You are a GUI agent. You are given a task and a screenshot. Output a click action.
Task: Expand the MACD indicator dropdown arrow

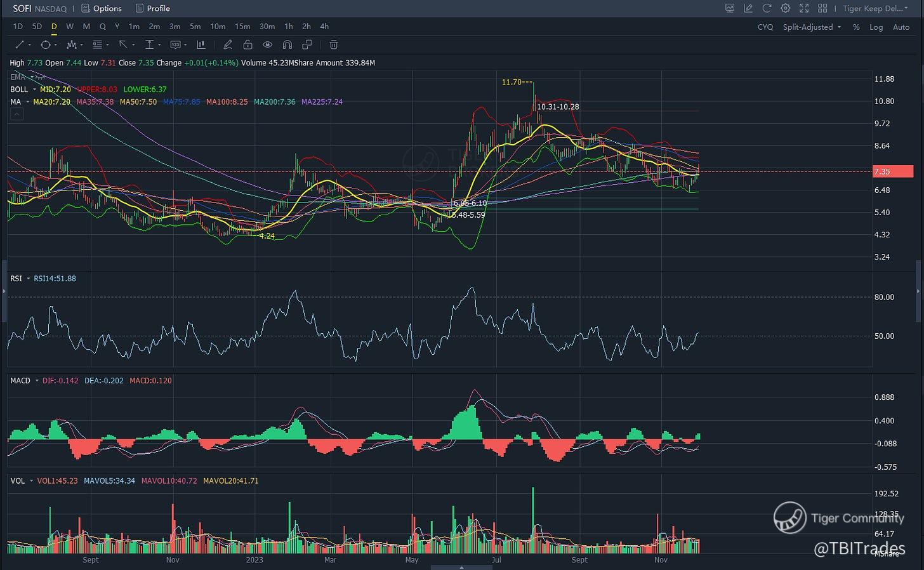click(36, 381)
